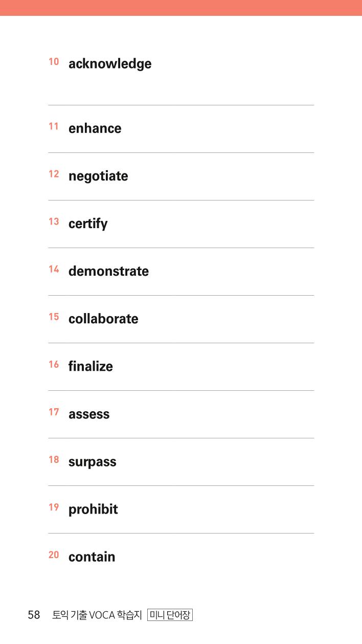Click the 토익 기출 VOCA 학습지 footer text
Viewport: 362px width, 644px height.
pyautogui.click(x=97, y=615)
